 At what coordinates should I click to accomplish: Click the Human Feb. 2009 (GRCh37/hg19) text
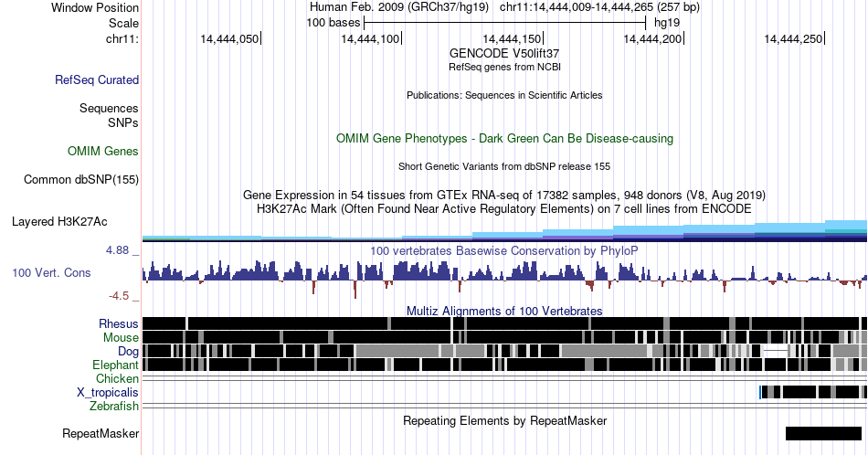click(x=399, y=7)
